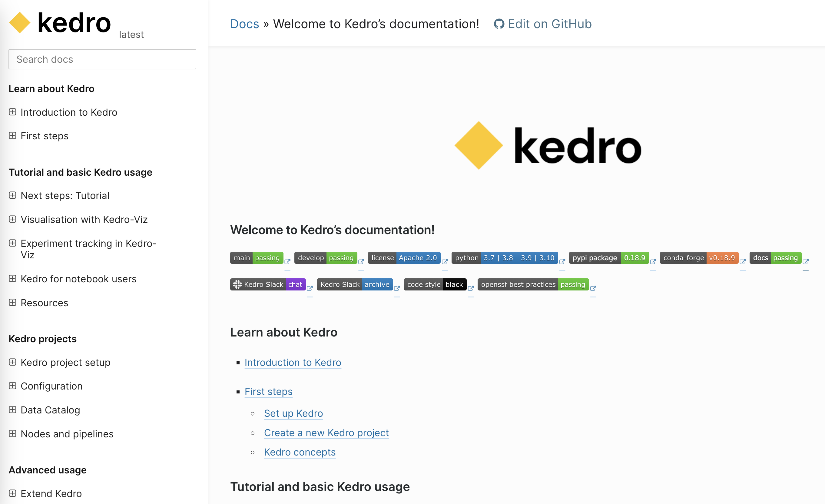Click the main passing build badge
Screen dimensions: 825x504
coord(257,258)
